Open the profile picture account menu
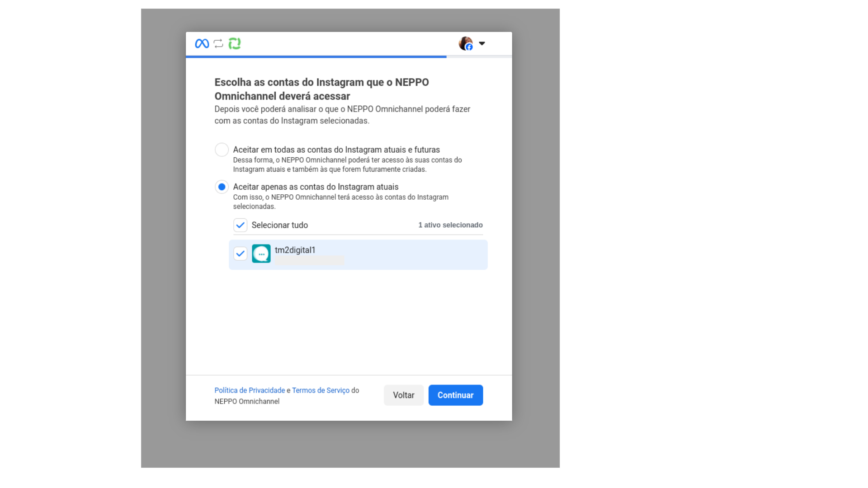This screenshot has height=488, width=868. pyautogui.click(x=466, y=43)
